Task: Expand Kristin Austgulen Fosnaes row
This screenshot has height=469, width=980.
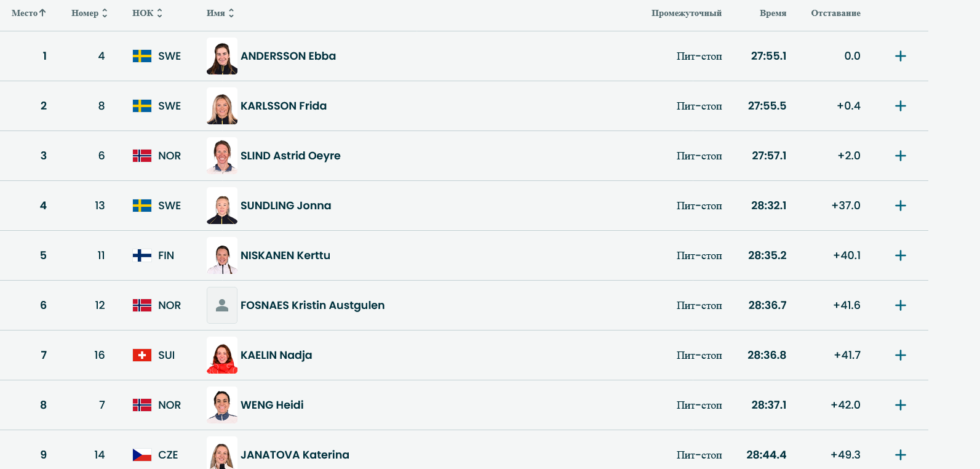Action: point(900,305)
